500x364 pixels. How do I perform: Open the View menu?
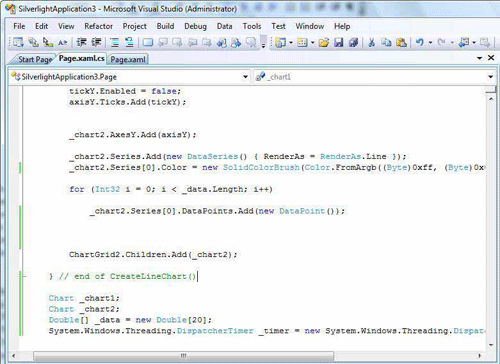pyautogui.click(x=66, y=26)
